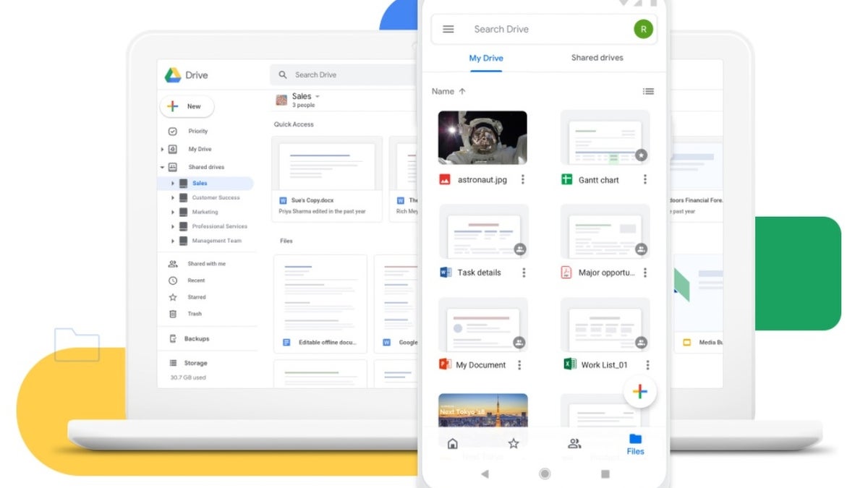The image size is (868, 488).
Task: Tap the Android recent apps square button
Action: pos(605,474)
